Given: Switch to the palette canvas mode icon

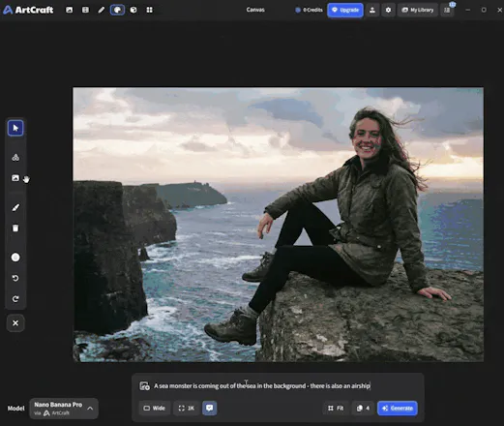Looking at the screenshot, I should coord(117,10).
